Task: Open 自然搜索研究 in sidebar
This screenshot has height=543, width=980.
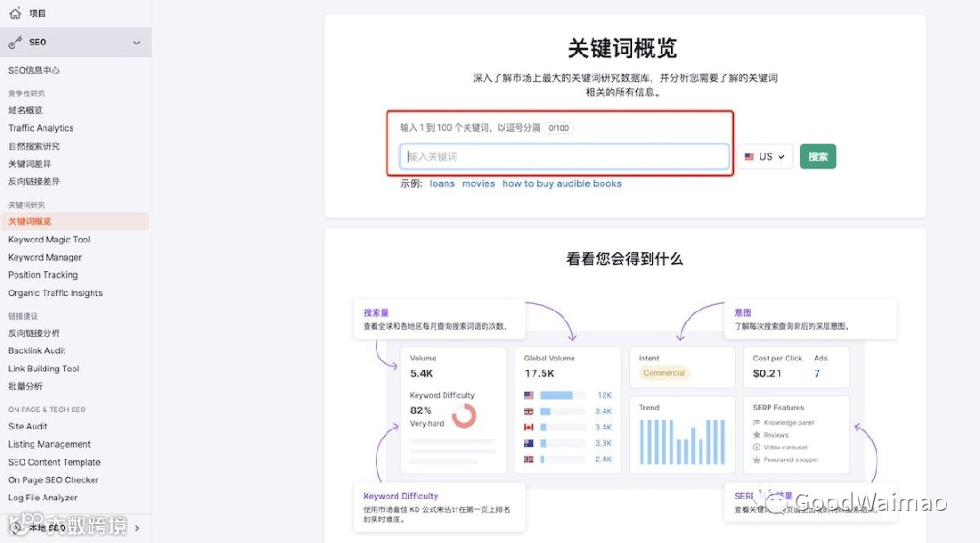Action: 34,146
